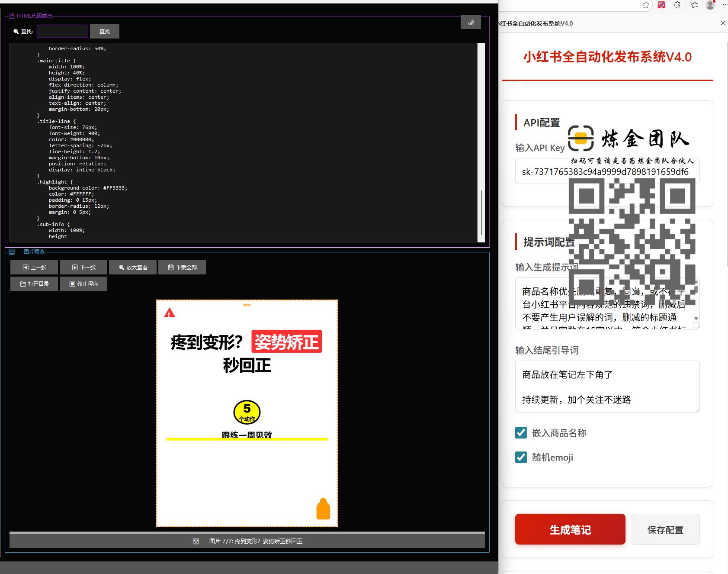Uncheck the 嵌入商品名称 checkbox
The image size is (728, 574).
(521, 432)
